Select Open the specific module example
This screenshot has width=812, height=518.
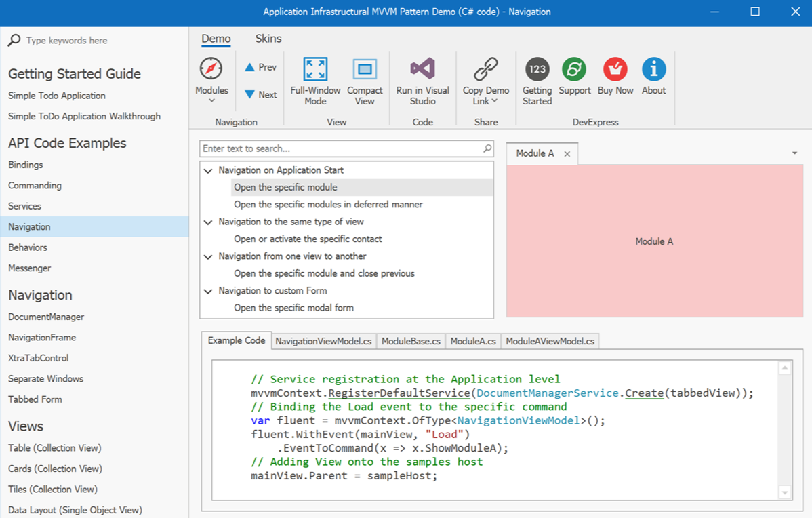coord(361,188)
